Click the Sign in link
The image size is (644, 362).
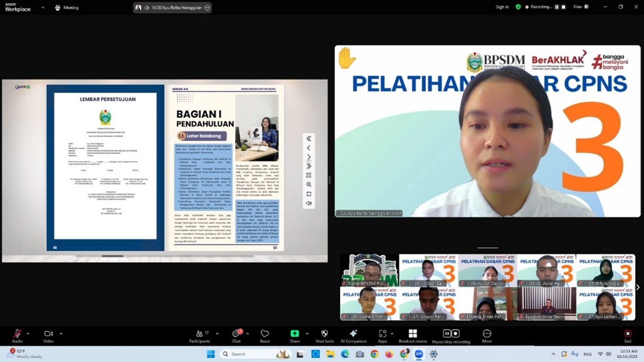[x=502, y=7]
